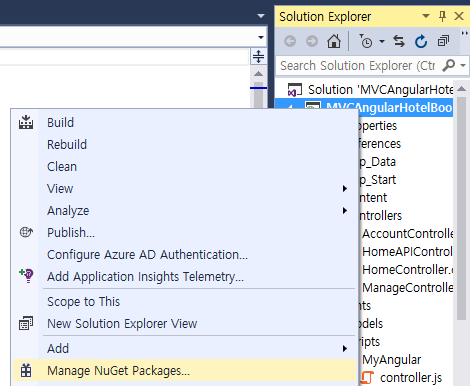The width and height of the screenshot is (470, 386).
Task: Select the Scripts folder
Action: click(x=369, y=342)
